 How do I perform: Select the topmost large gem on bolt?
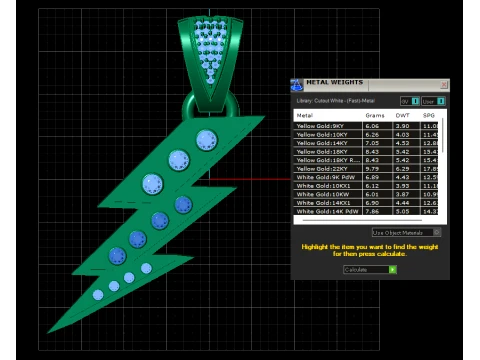tap(207, 140)
